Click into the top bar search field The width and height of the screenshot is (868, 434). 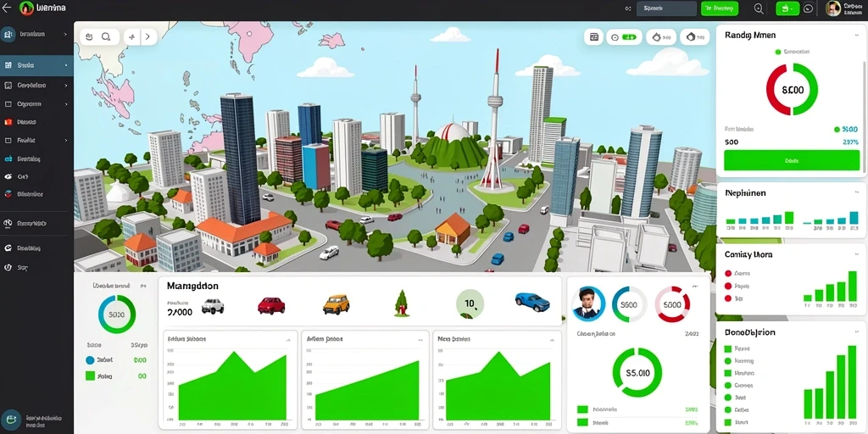pyautogui.click(x=666, y=8)
